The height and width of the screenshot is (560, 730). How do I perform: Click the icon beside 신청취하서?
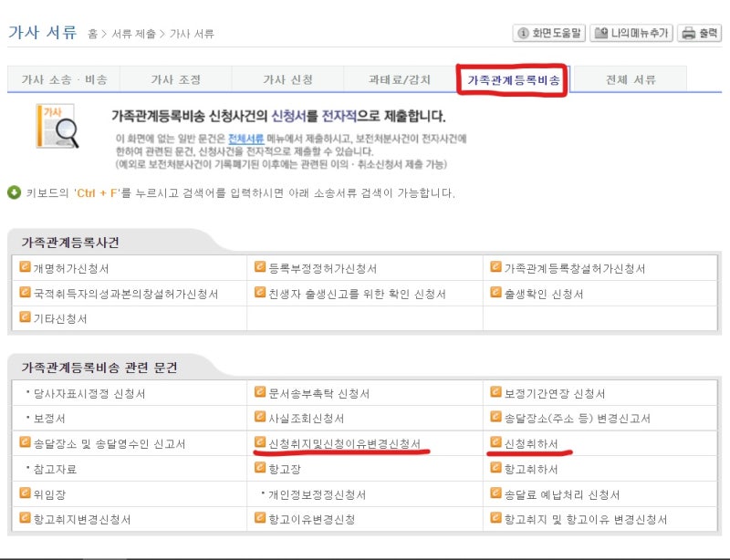tap(495, 441)
